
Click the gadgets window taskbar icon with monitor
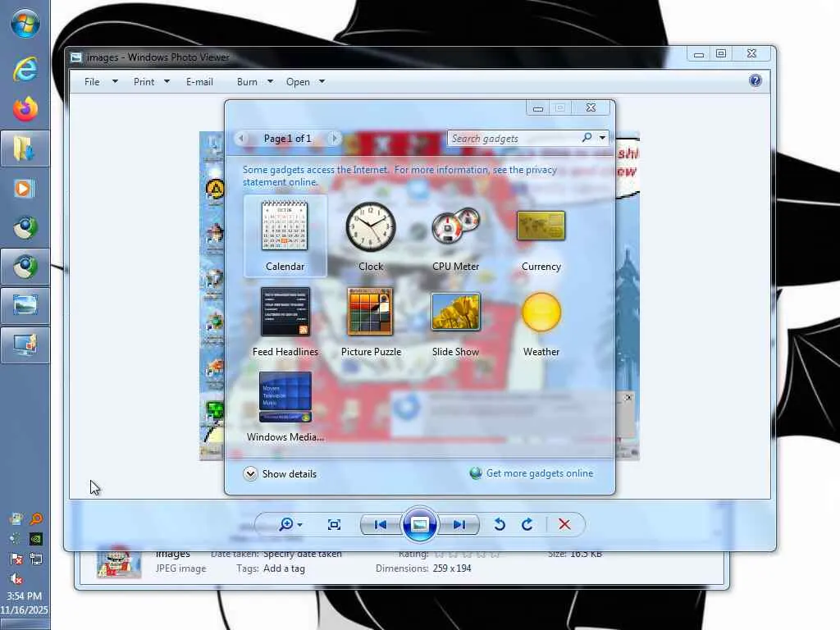coord(25,345)
